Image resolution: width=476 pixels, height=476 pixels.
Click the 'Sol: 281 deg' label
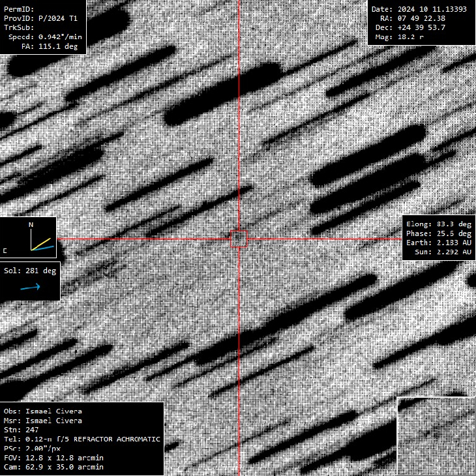pyautogui.click(x=30, y=271)
